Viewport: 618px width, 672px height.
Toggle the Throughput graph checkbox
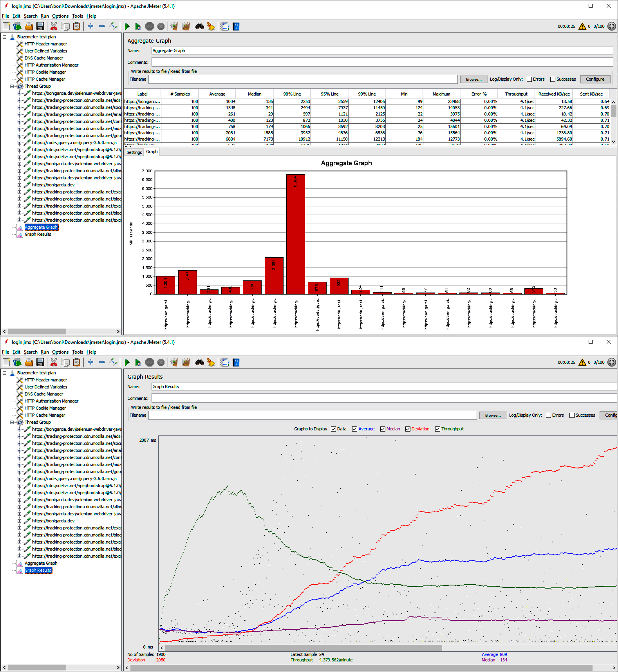click(437, 429)
